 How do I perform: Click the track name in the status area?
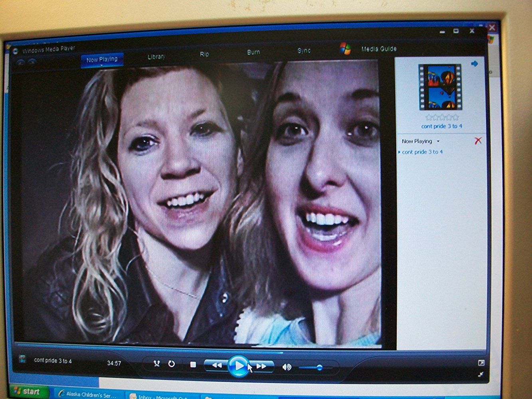(x=53, y=360)
